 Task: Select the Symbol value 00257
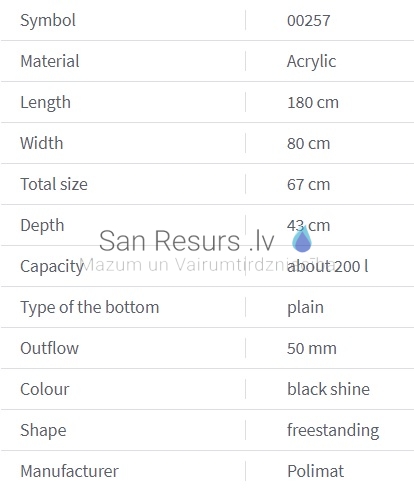pos(309,21)
